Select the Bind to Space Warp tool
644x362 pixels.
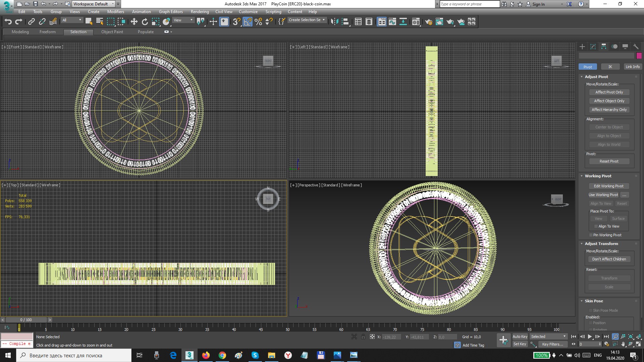pos(53,22)
